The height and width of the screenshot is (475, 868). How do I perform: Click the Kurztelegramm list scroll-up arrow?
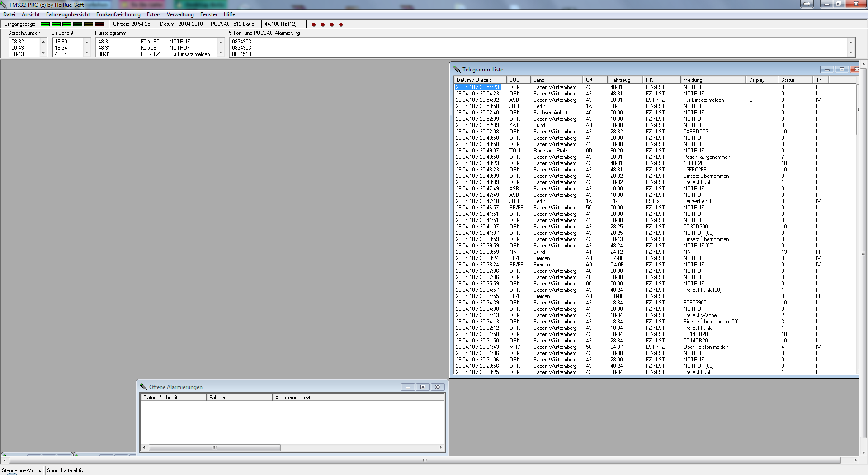click(221, 42)
